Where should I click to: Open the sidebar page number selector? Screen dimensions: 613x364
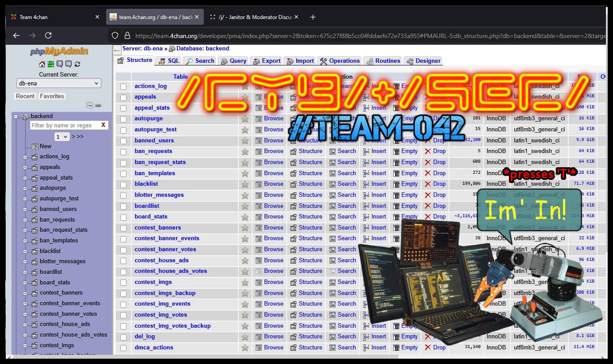[x=62, y=137]
